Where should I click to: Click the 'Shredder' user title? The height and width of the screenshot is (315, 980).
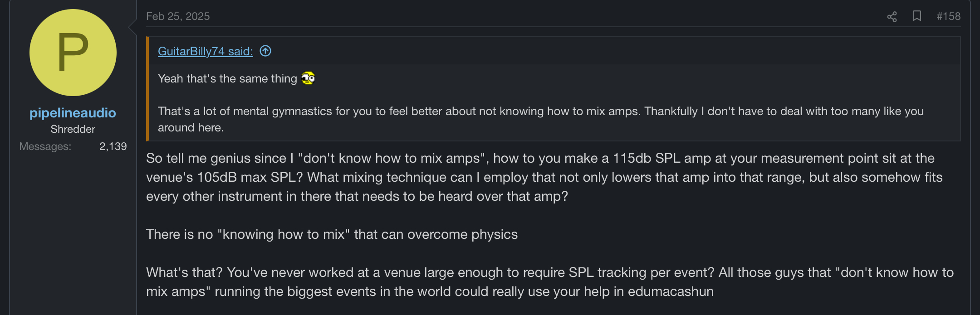(x=73, y=129)
